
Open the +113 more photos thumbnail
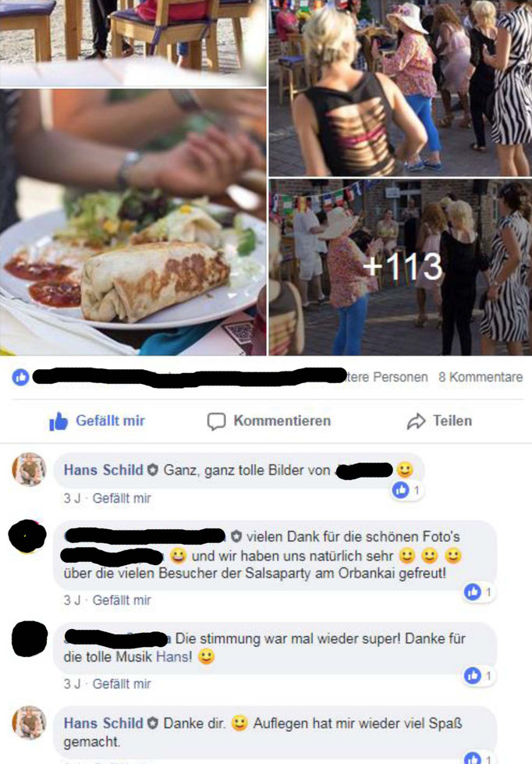coord(400,267)
